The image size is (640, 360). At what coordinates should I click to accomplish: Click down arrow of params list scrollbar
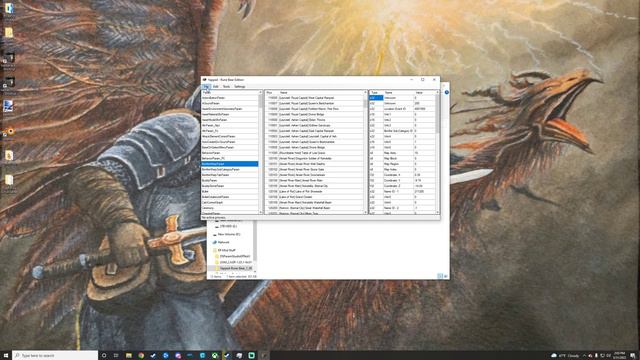click(260, 212)
